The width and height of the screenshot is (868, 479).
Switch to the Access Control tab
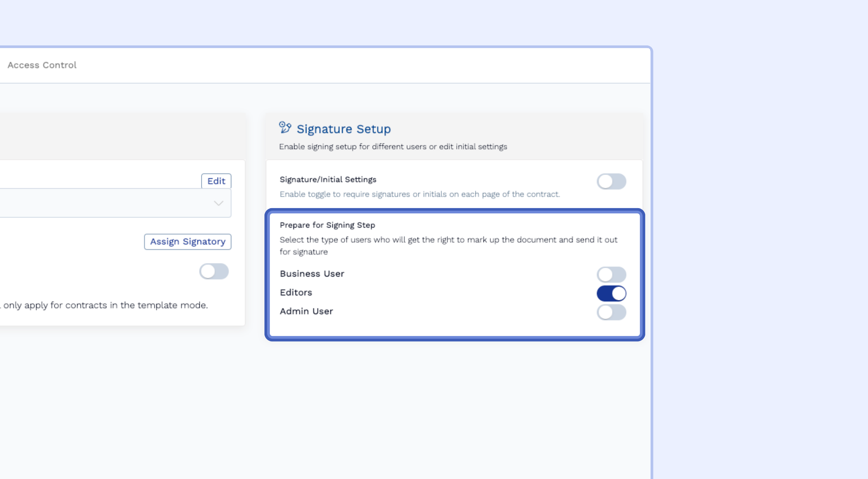tap(42, 65)
